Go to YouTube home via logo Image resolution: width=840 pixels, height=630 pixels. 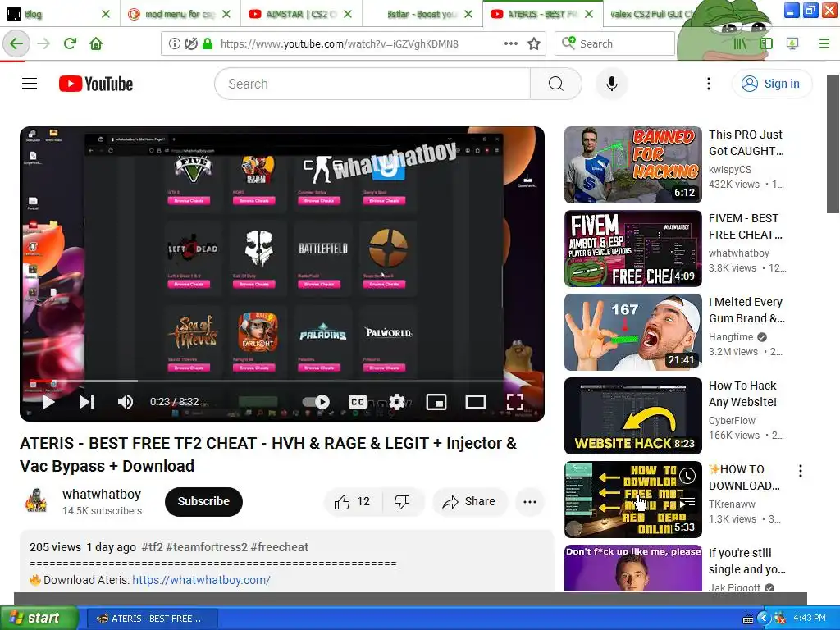(96, 84)
